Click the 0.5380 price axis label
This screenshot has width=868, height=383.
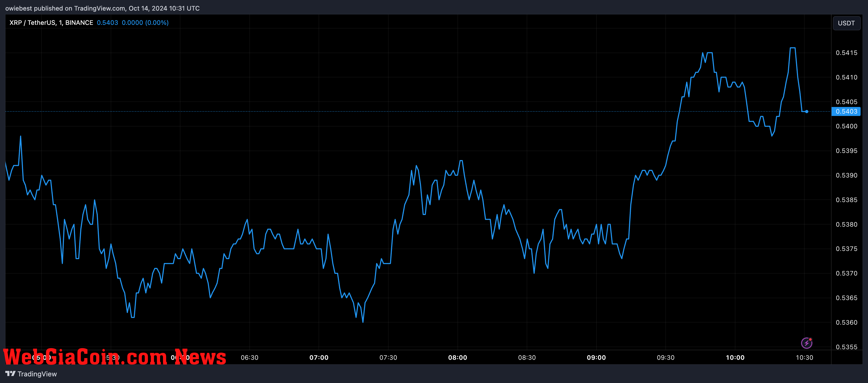click(846, 224)
